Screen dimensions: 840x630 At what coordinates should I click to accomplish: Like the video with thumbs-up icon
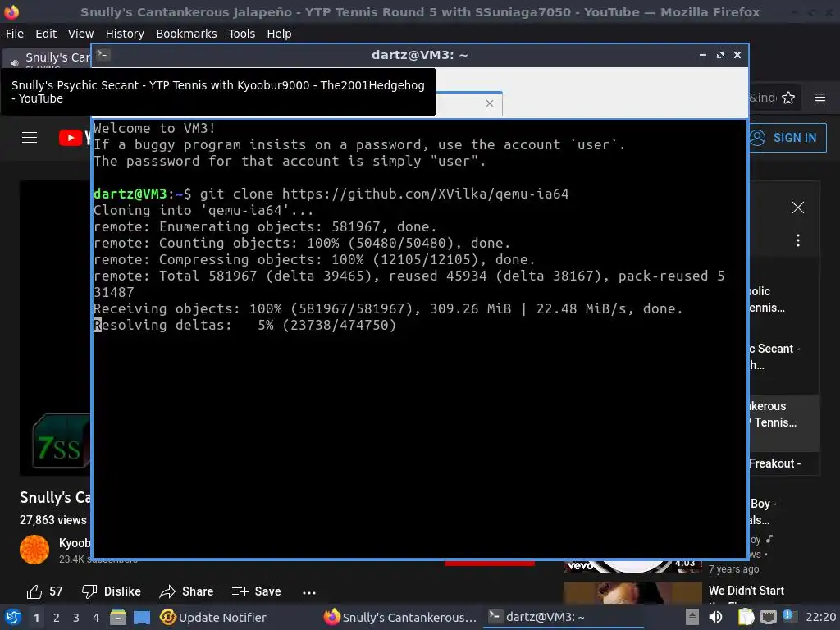[34, 591]
